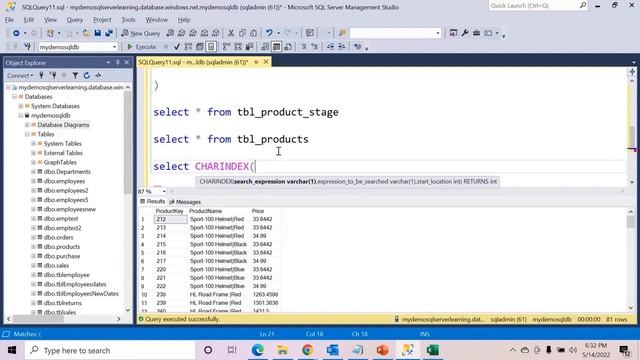Image resolution: width=640 pixels, height=360 pixels.
Task: Display Estimated Execution Plan icon
Action: [188, 47]
